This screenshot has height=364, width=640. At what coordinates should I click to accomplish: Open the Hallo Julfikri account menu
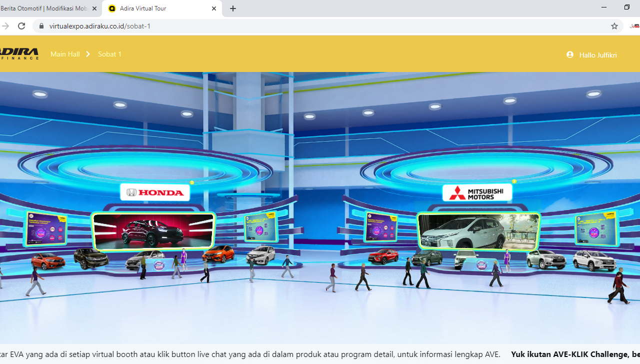597,55
